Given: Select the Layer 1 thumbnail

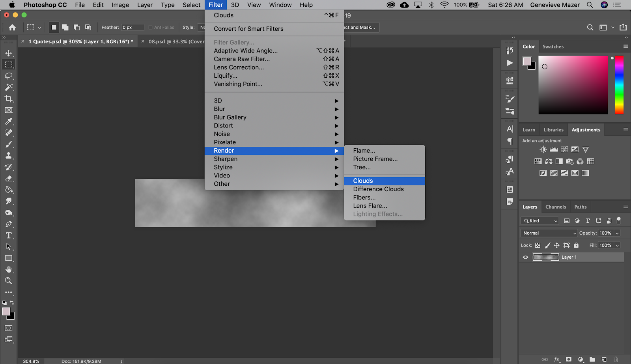Looking at the screenshot, I should coord(546,257).
